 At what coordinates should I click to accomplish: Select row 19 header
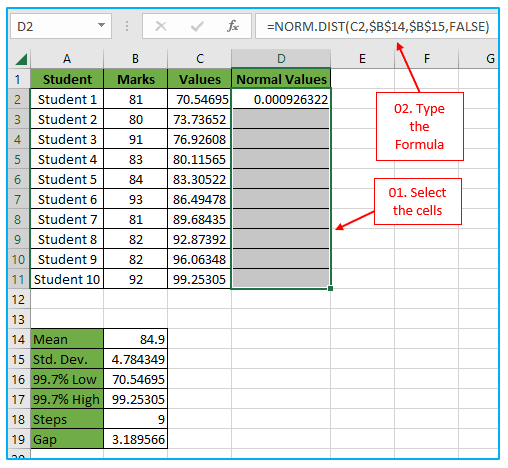[x=19, y=439]
